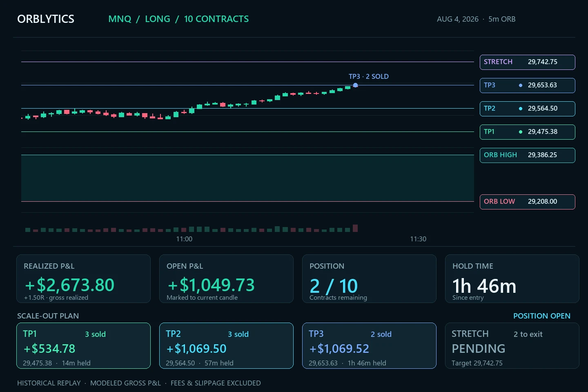Click the 11:30 time axis label

(x=418, y=239)
